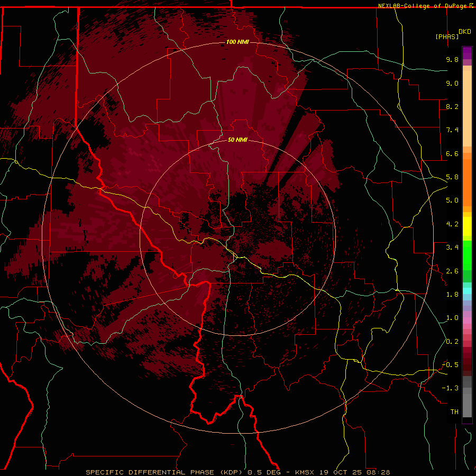The image size is (476, 476).
Task: Click the 7.4 color scale value
Action: [x=452, y=130]
